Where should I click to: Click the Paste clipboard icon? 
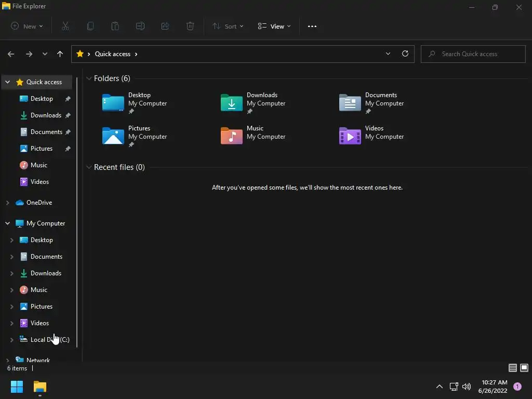coord(115,26)
